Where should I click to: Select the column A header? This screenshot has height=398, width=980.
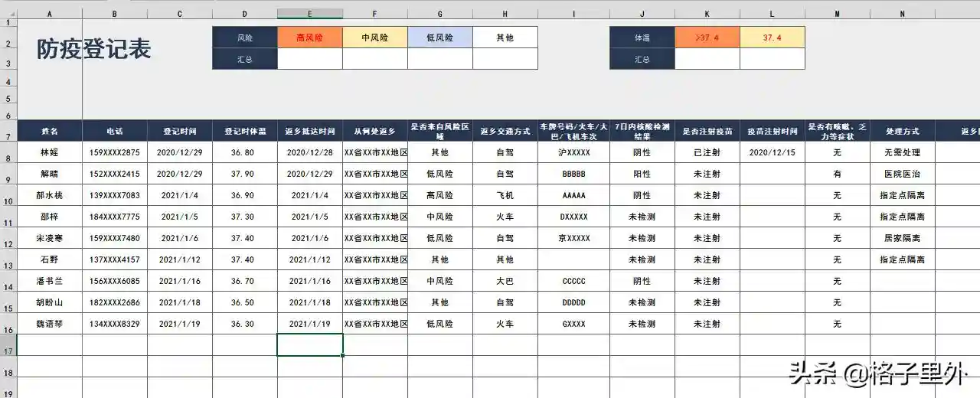tap(50, 14)
